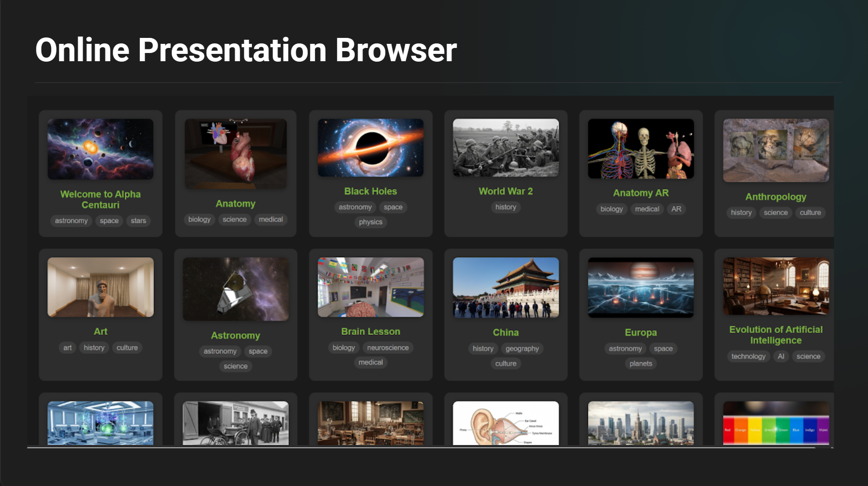
Task: Select the AR tag on Anatomy AR
Action: (x=676, y=209)
